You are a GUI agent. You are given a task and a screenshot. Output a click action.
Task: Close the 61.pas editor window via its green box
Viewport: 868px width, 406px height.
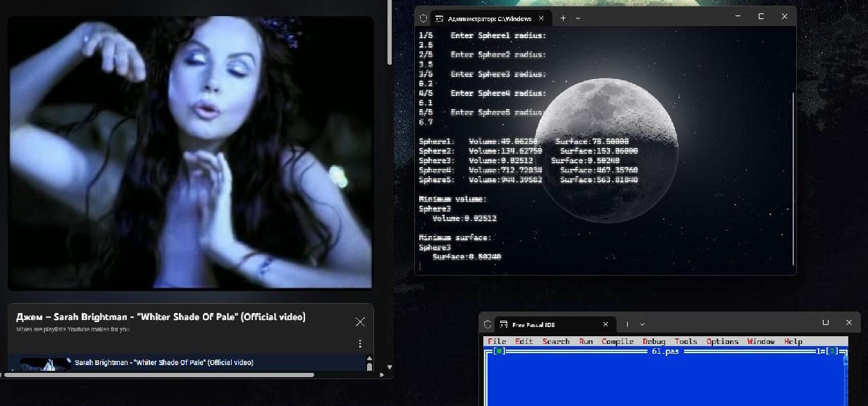499,350
